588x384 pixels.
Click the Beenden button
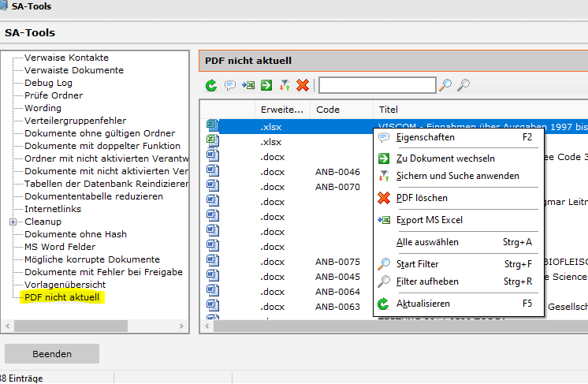[x=52, y=354]
